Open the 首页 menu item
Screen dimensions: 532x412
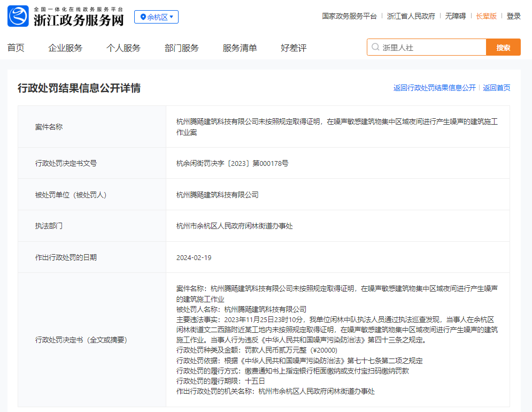click(16, 48)
